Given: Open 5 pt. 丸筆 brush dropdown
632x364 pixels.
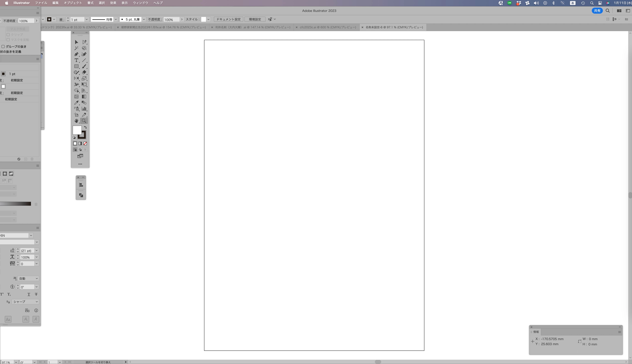Looking at the screenshot, I should 144,19.
